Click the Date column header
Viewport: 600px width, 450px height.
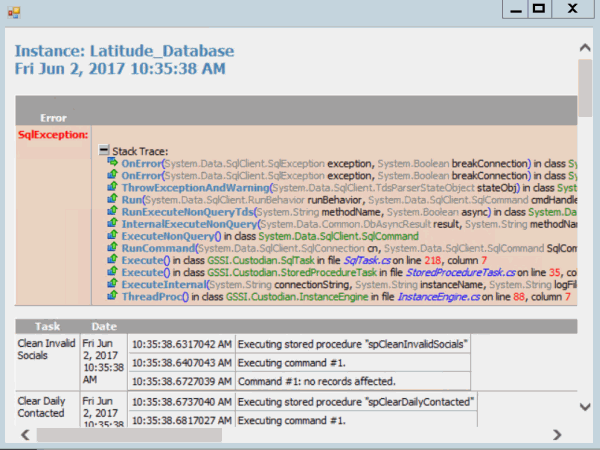tap(104, 326)
